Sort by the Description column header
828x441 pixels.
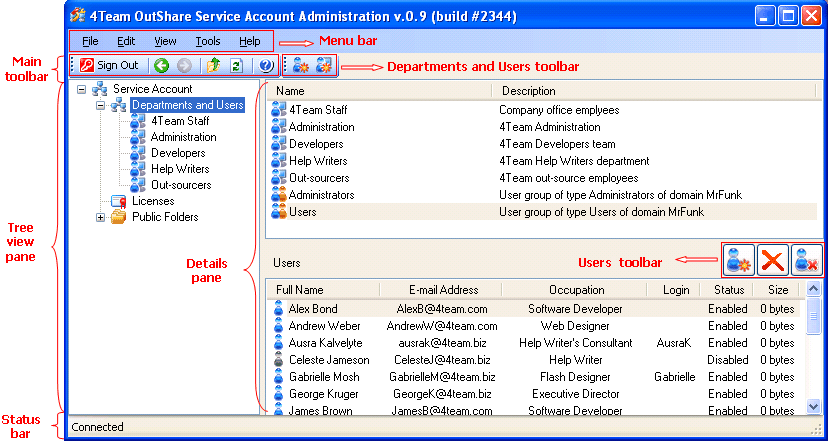654,91
